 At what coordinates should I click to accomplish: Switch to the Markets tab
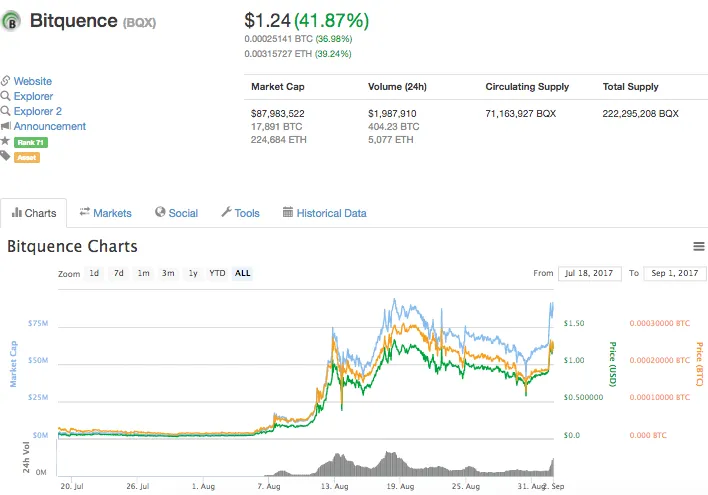tap(105, 213)
